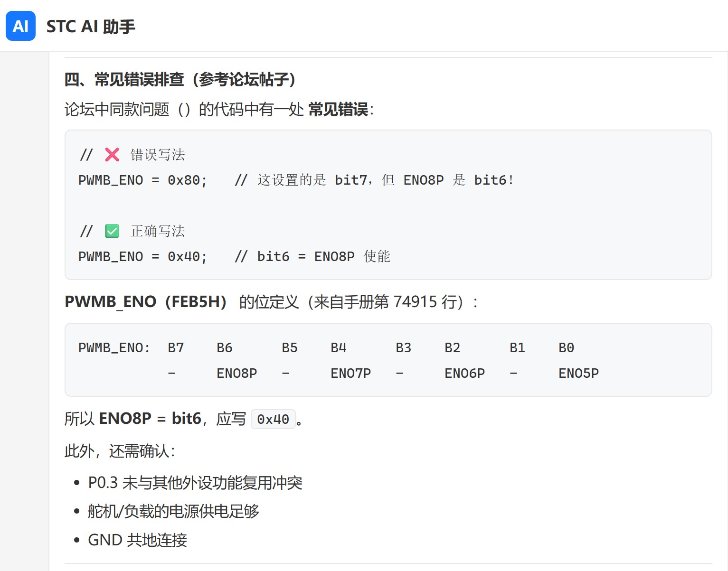The width and height of the screenshot is (728, 571).
Task: Click bullet P0.3 未与其他外设功能复用冲突
Action: (x=195, y=483)
